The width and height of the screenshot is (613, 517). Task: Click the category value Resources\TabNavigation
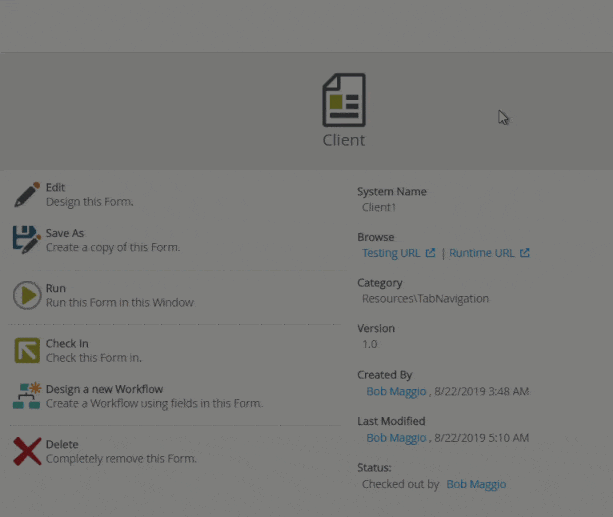[425, 299]
